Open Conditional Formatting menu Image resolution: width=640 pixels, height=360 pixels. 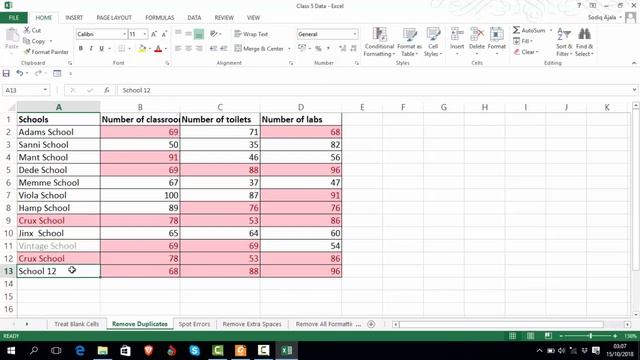pyautogui.click(x=379, y=42)
